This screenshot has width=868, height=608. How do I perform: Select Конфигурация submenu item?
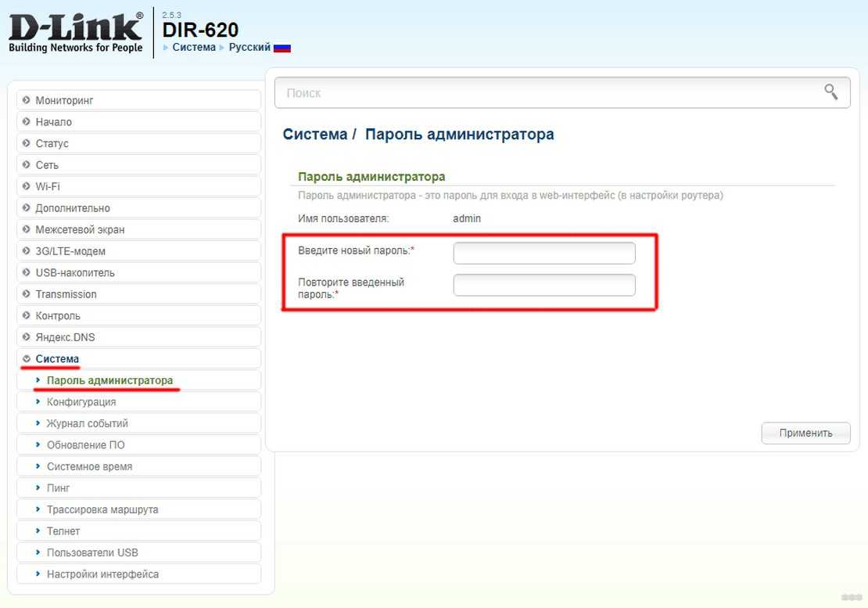click(x=81, y=402)
